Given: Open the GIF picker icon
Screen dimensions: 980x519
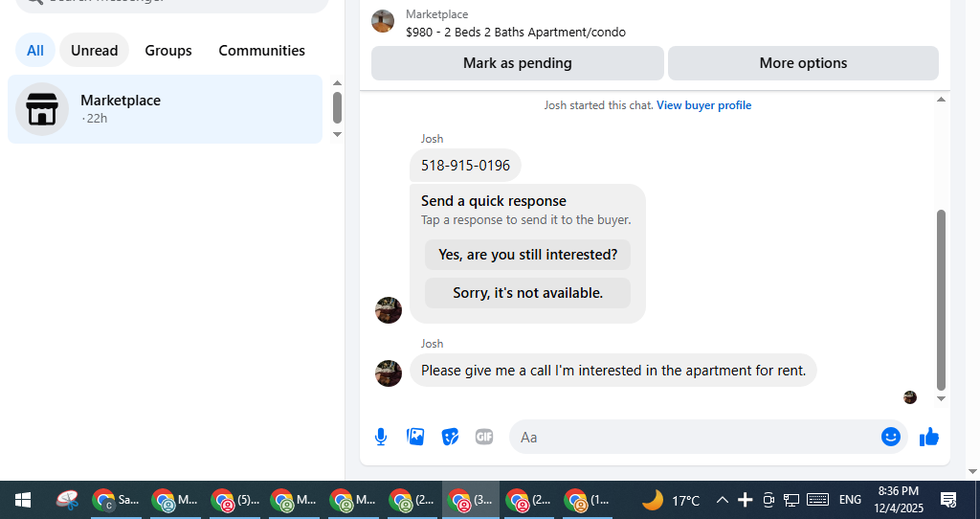Looking at the screenshot, I should pos(484,437).
